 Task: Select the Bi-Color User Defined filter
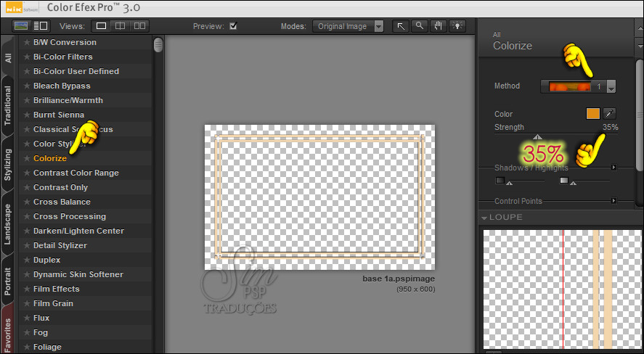click(x=76, y=71)
